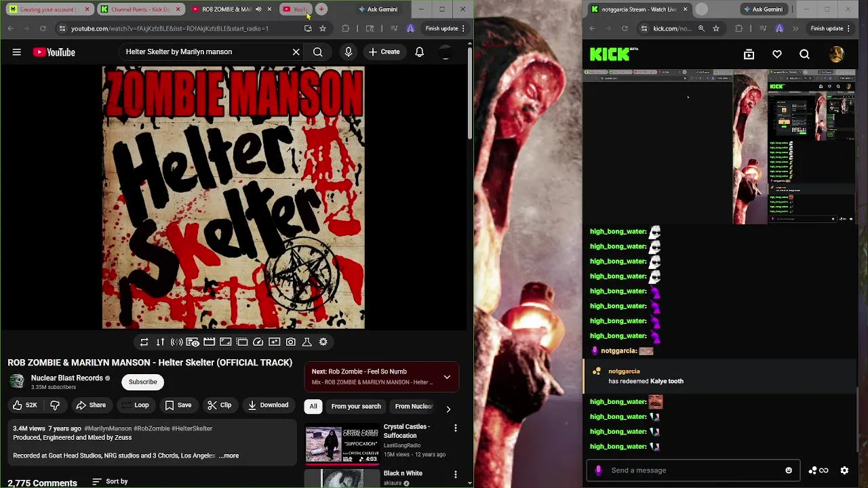Start voice search with the microphone icon

point(349,52)
